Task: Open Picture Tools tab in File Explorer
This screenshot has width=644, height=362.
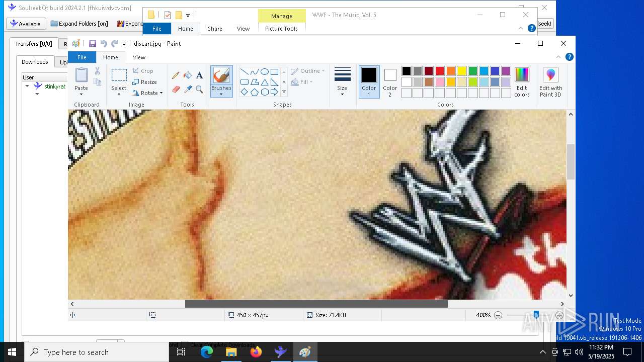Action: [281, 29]
